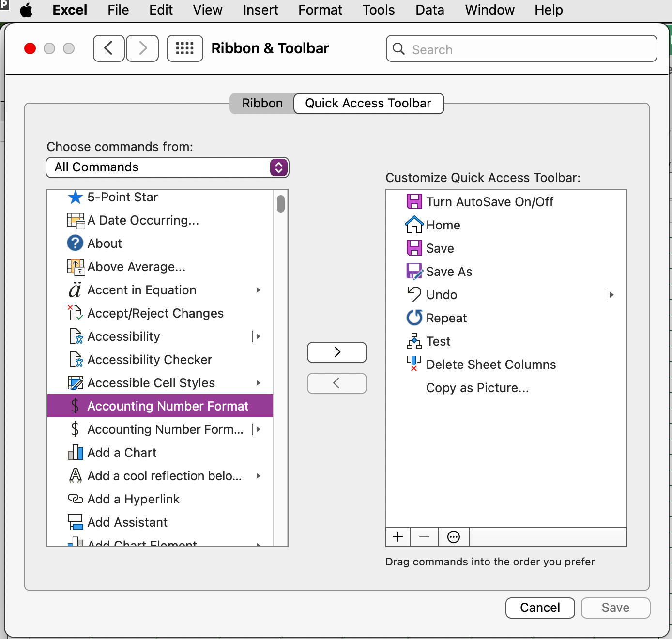672x639 pixels.
Task: Click the Add a Chart icon
Action: coord(76,453)
